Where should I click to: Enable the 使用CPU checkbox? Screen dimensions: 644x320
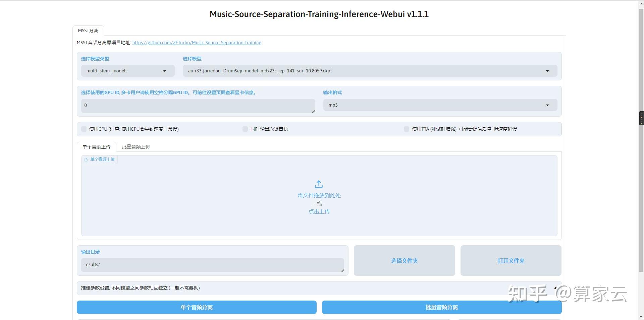84,129
